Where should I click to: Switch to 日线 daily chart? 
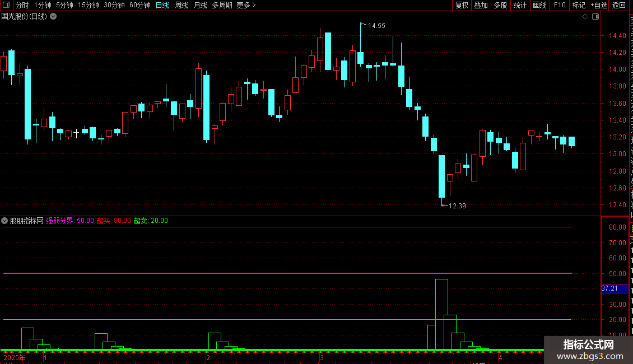(x=162, y=5)
